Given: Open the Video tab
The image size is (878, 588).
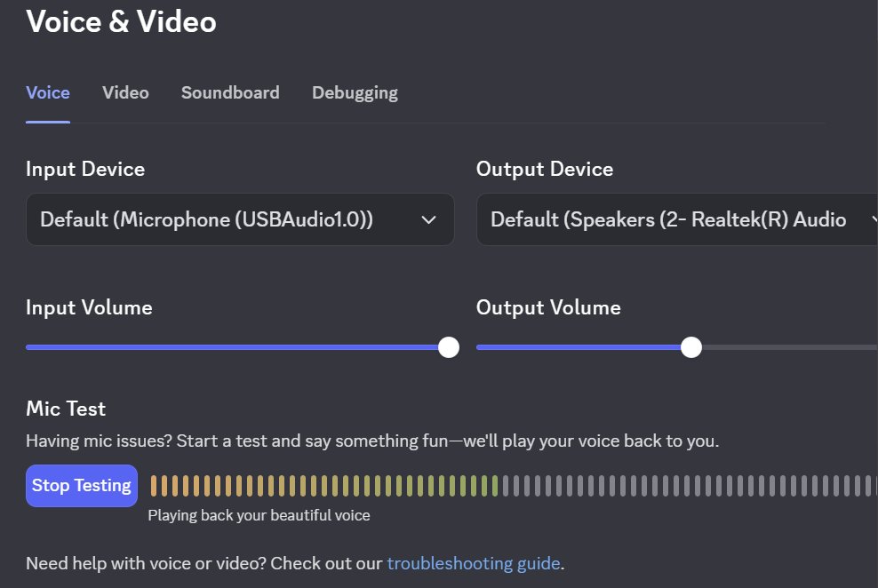Looking at the screenshot, I should tap(125, 93).
